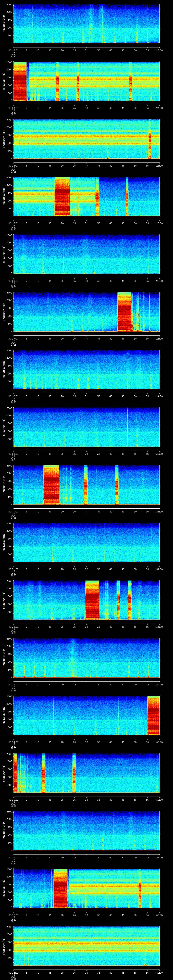Screen dimensions: 173x980
Task: Click the 10:33:00 start time label
Action: [13, 684]
